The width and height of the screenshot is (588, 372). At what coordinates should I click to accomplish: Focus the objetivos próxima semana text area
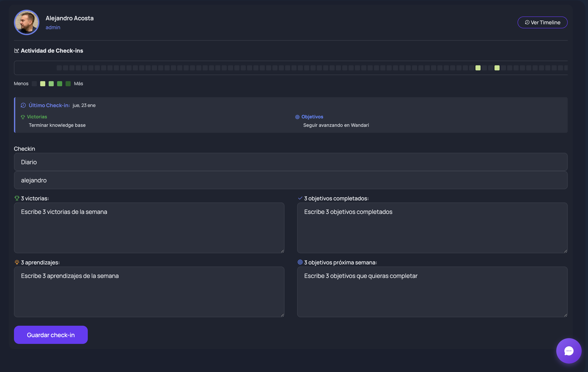pyautogui.click(x=432, y=292)
